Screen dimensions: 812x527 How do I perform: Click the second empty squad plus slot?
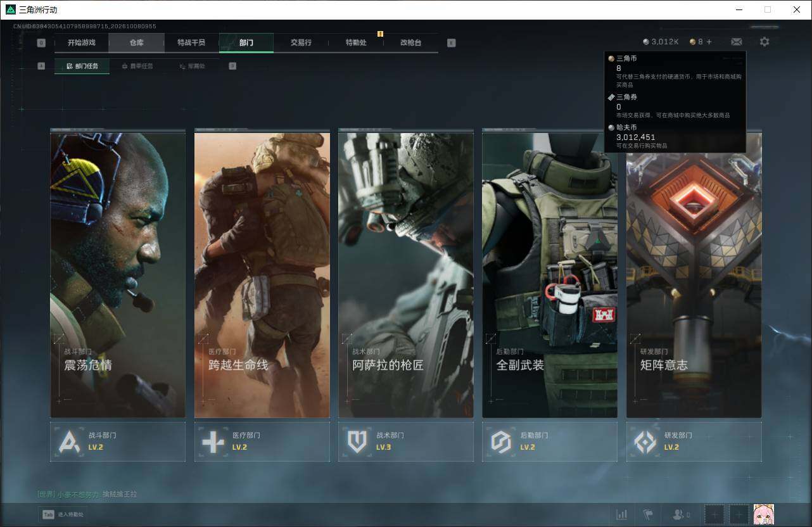[739, 514]
